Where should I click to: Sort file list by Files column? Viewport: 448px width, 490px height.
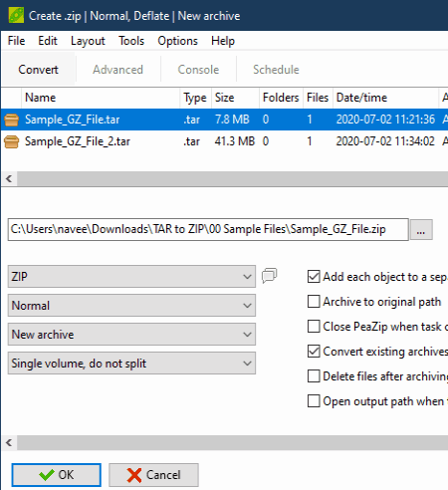pyautogui.click(x=318, y=98)
